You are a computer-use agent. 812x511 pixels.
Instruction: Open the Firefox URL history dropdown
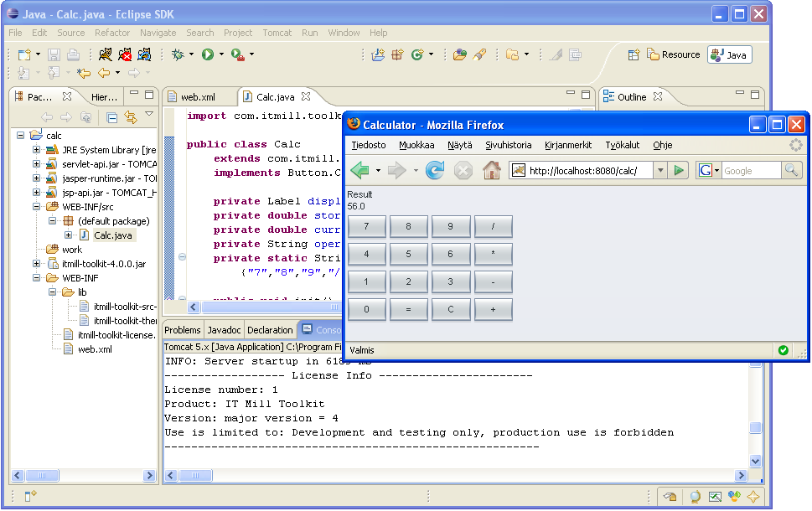click(660, 171)
